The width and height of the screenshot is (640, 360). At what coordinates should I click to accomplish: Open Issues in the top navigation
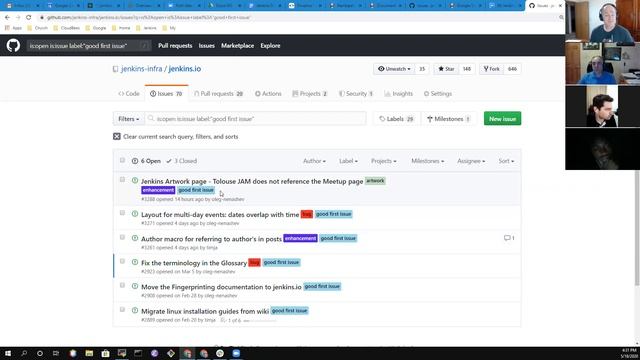pos(207,46)
